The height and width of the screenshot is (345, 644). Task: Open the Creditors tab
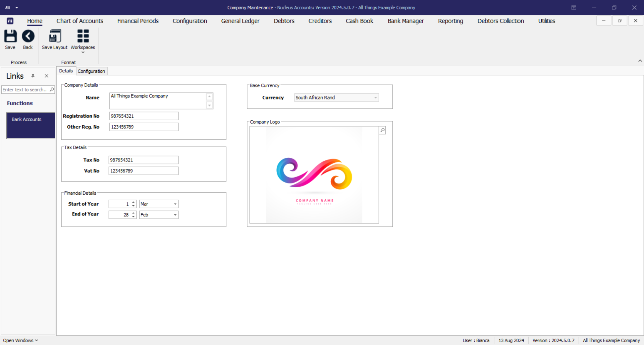[x=320, y=21]
